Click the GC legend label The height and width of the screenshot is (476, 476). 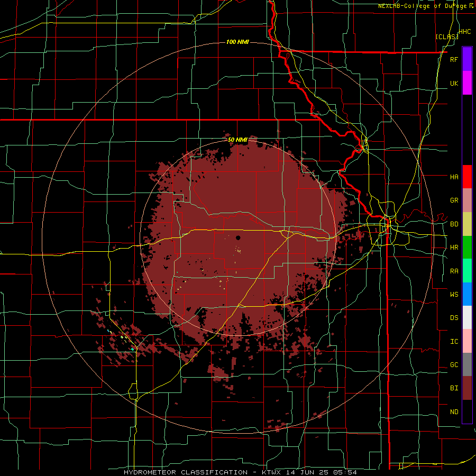454,364
